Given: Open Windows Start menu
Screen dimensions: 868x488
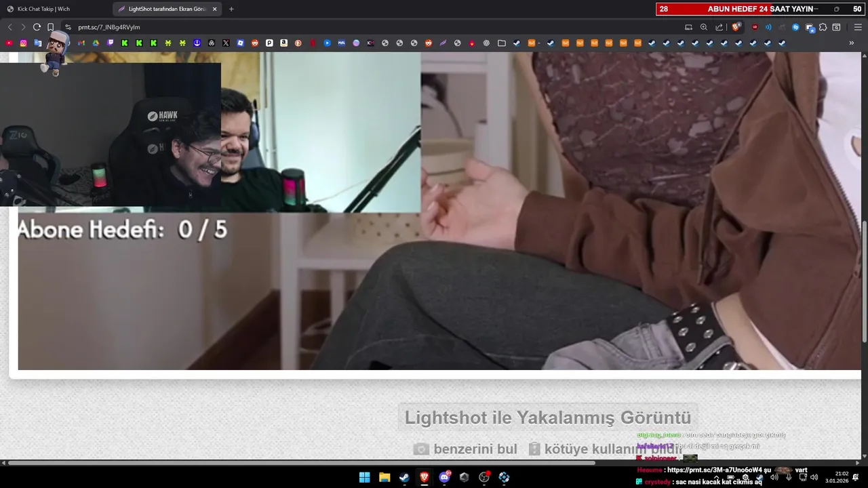Looking at the screenshot, I should (364, 477).
